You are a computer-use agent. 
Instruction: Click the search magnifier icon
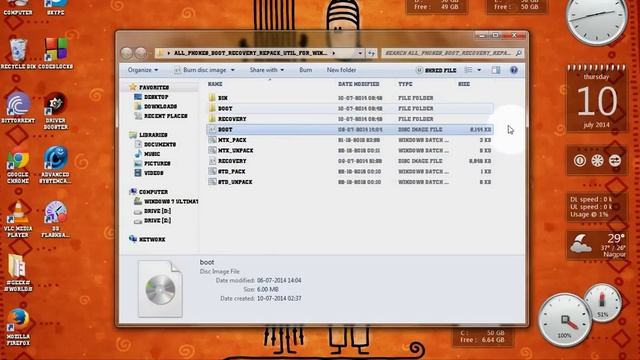coord(518,53)
